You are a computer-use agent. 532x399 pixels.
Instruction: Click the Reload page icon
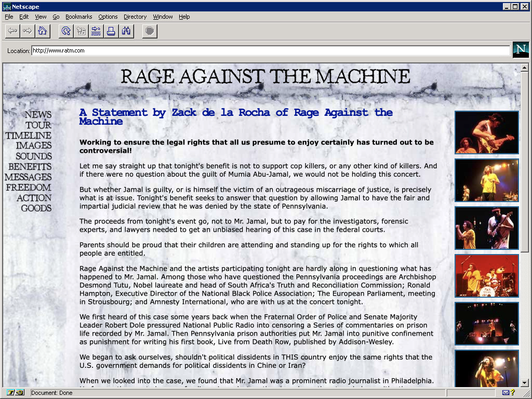tap(64, 31)
